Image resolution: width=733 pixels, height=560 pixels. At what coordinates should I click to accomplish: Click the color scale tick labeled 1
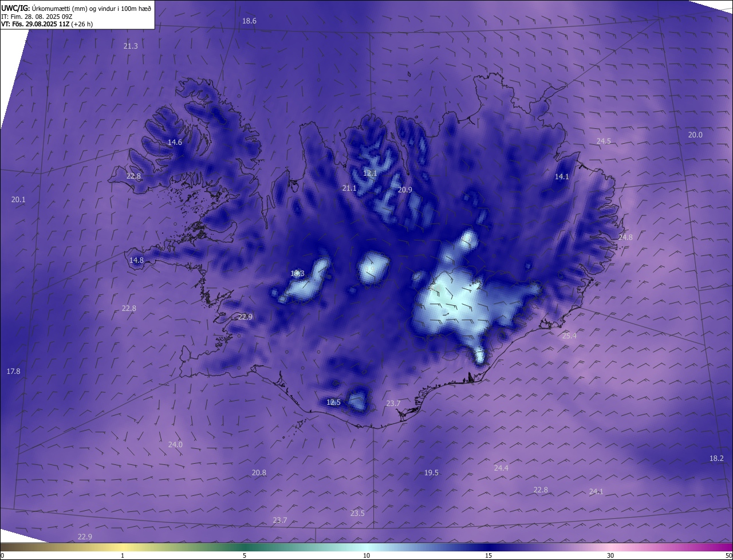[123, 555]
